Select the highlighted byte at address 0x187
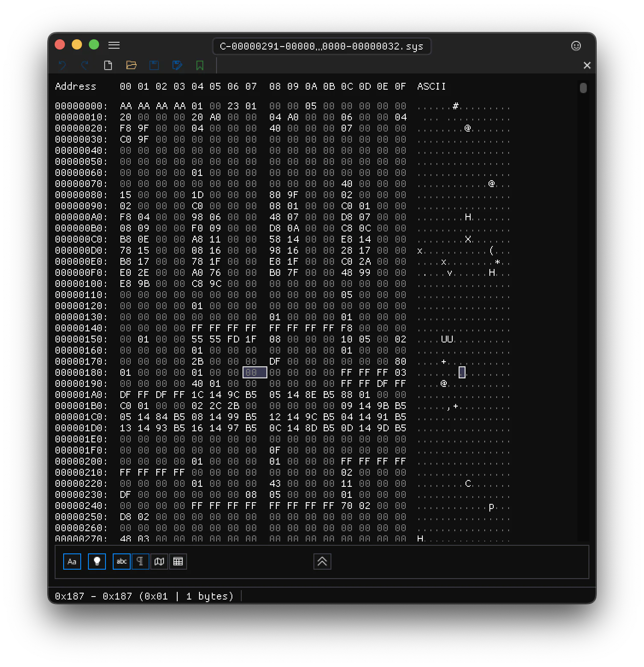The width and height of the screenshot is (644, 667). tap(255, 372)
